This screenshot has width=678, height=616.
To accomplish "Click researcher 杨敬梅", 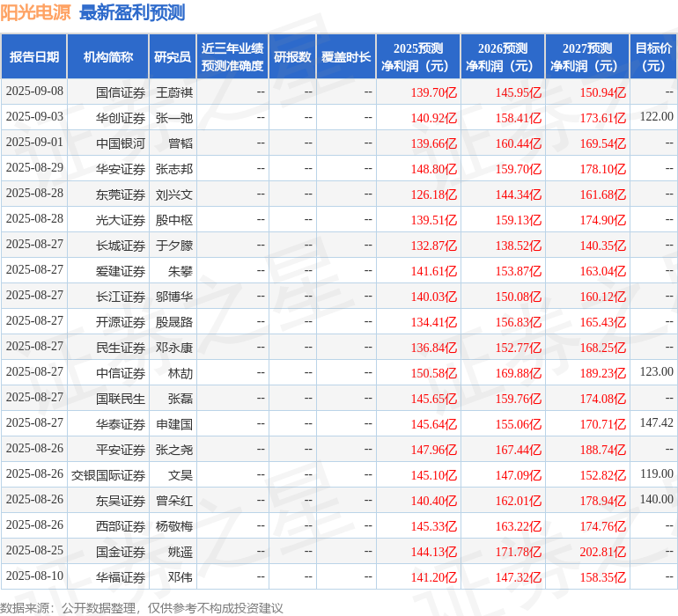I will click(x=173, y=526).
